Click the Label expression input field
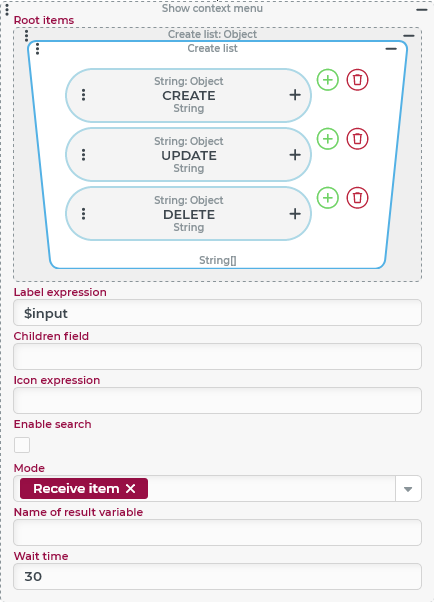 point(217,313)
